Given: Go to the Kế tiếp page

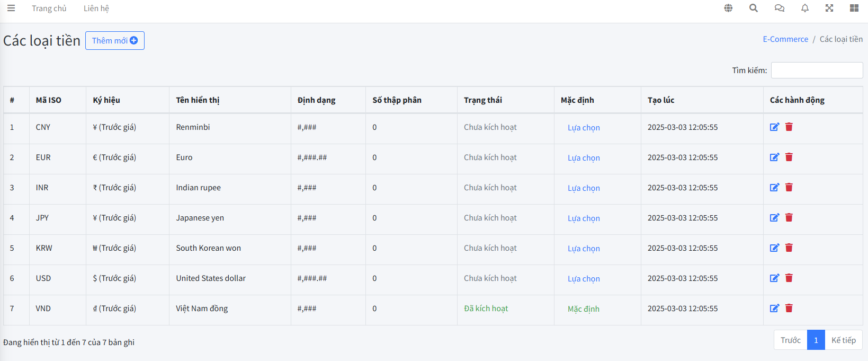Looking at the screenshot, I should (843, 340).
